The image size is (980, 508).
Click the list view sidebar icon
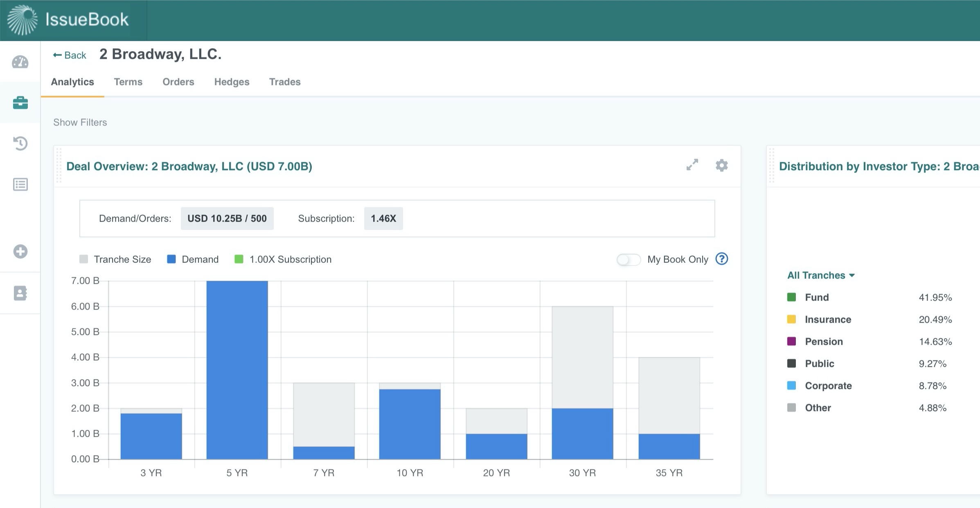(x=20, y=184)
